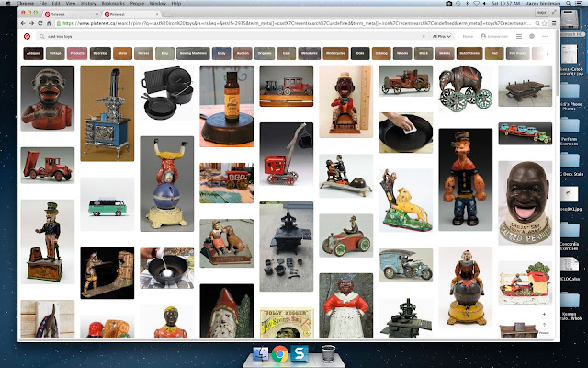Click the browser home icon
Viewport: 588px width, 368px height.
tap(49, 23)
